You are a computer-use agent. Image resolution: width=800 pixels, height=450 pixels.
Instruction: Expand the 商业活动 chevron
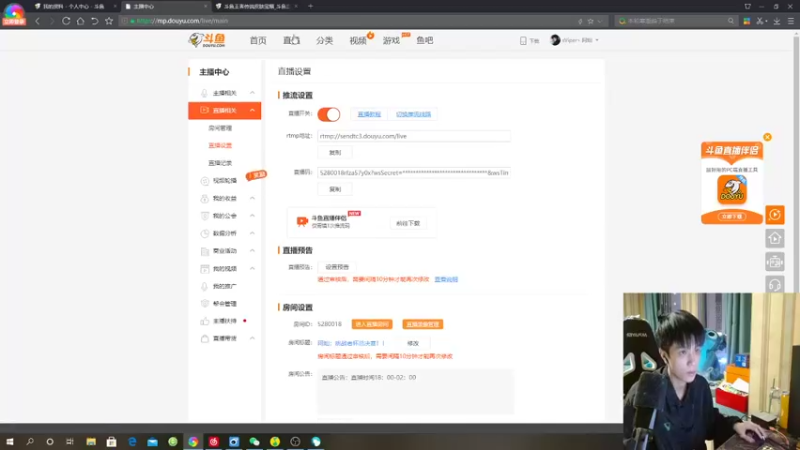click(x=252, y=251)
